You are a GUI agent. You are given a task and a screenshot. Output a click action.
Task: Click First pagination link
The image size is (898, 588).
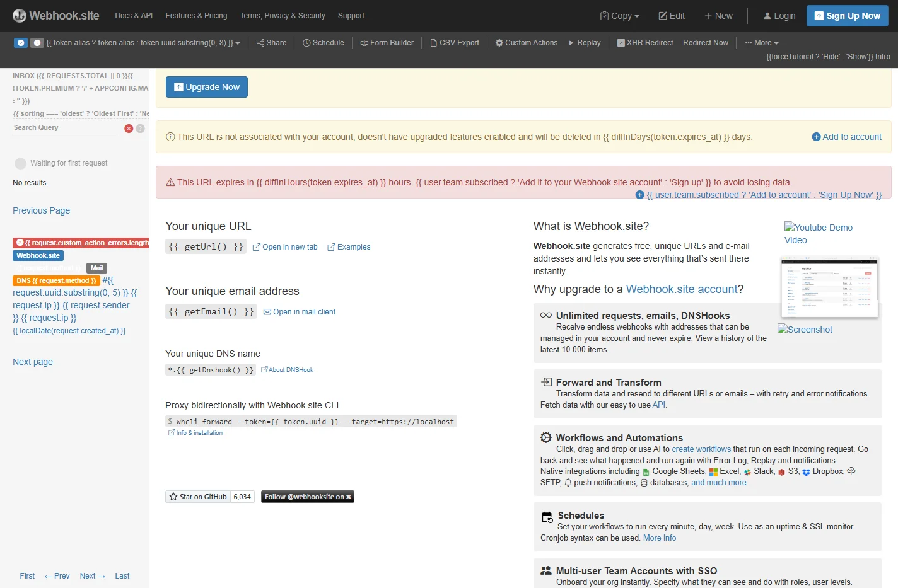(27, 576)
